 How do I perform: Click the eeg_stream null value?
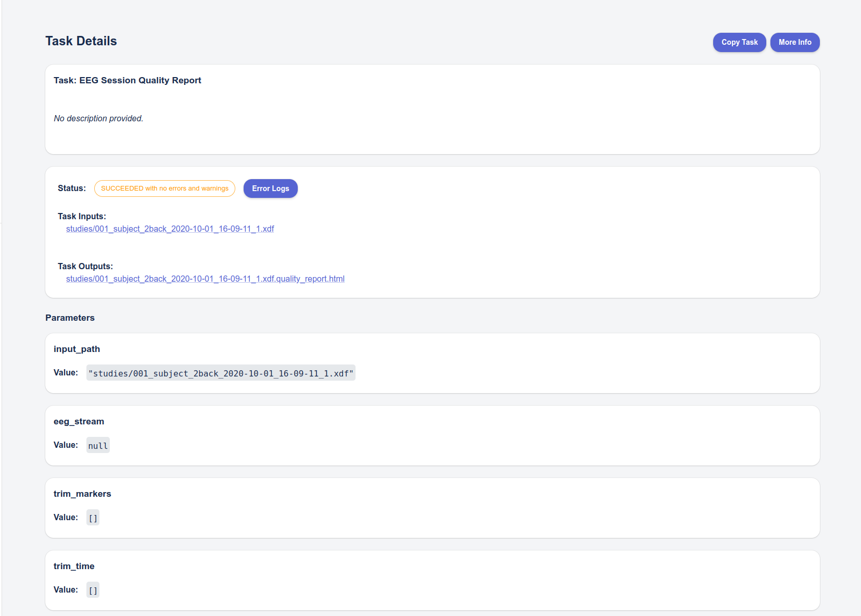pos(98,446)
